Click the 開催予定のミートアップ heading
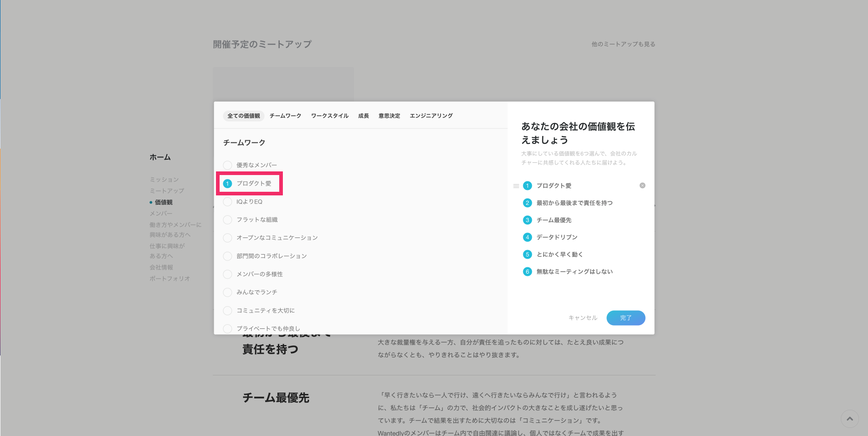This screenshot has height=436, width=868. [262, 44]
